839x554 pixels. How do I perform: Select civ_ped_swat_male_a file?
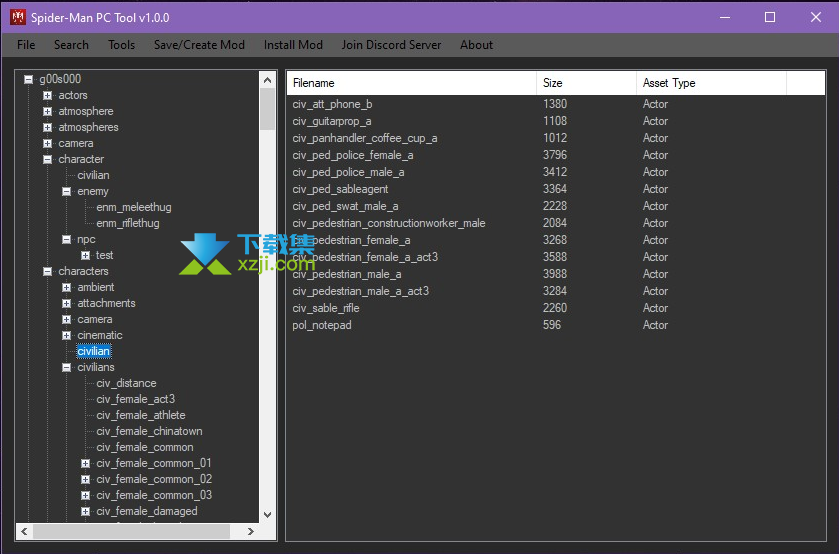tap(345, 206)
